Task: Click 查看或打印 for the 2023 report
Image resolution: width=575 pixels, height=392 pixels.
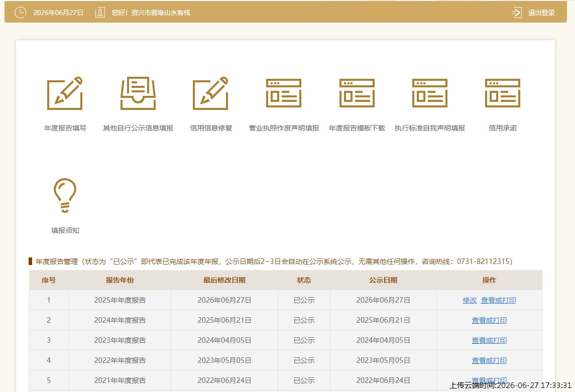Action: [489, 340]
